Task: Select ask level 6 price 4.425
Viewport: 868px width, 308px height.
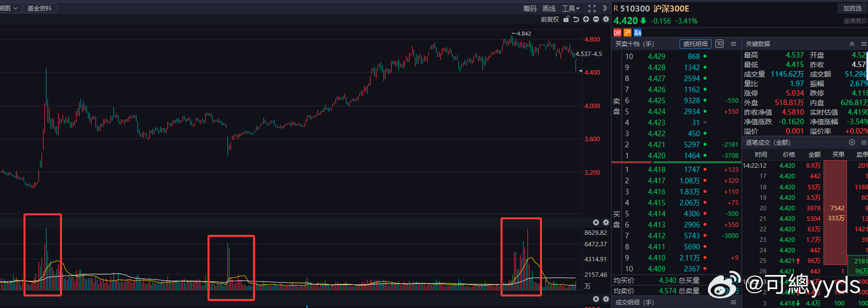Action: tap(656, 101)
